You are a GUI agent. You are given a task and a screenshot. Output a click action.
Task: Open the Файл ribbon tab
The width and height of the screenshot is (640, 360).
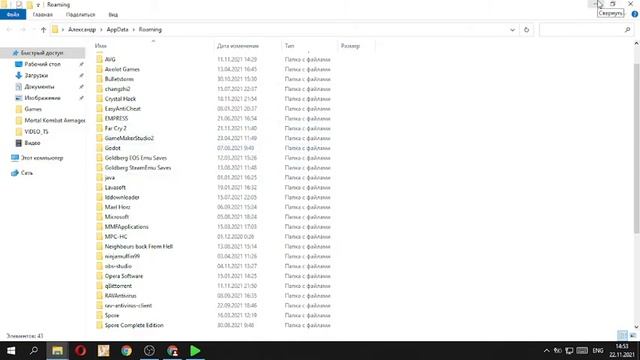click(13, 14)
